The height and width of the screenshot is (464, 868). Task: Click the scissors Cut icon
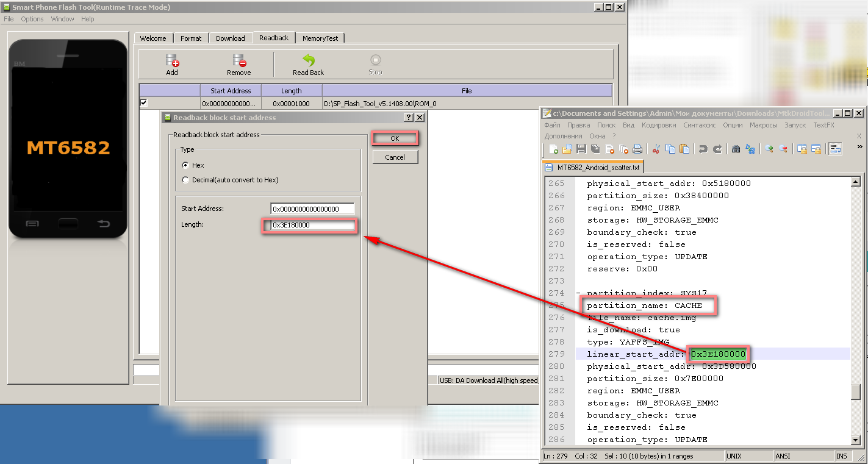pyautogui.click(x=656, y=149)
